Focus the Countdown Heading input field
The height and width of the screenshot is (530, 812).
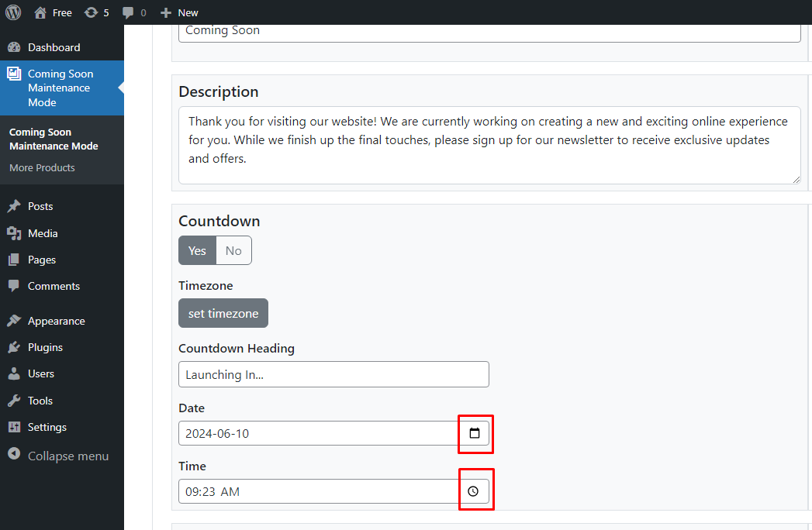333,374
